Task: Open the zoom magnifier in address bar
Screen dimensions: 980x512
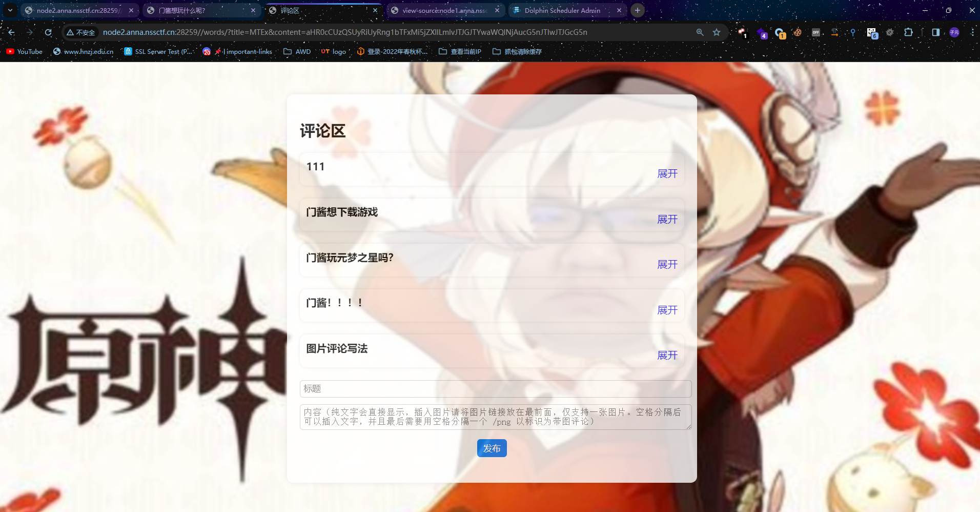Action: (x=700, y=32)
